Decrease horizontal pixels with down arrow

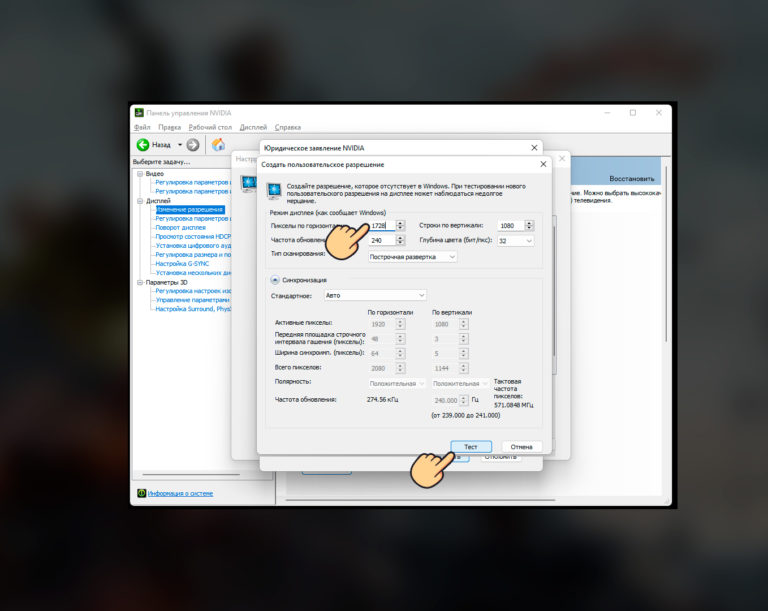coord(401,228)
